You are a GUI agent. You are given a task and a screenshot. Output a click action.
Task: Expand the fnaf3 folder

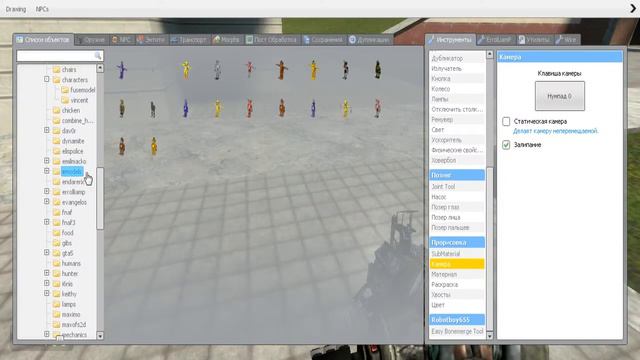point(47,222)
